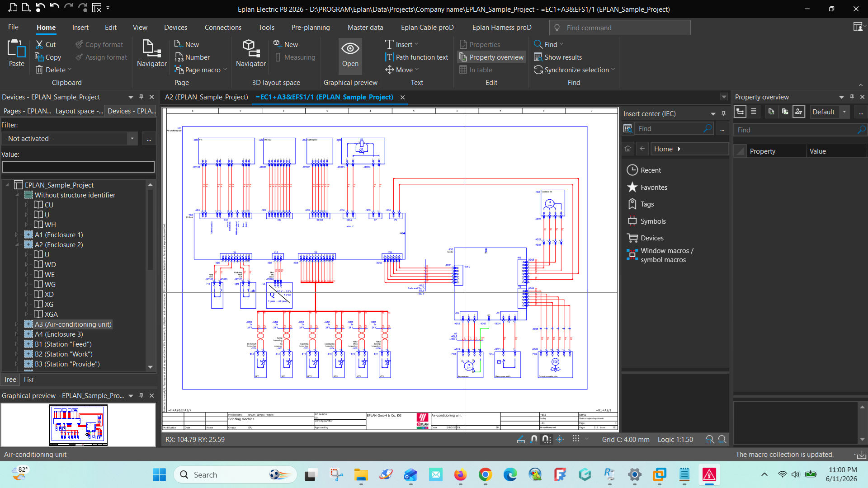This screenshot has height=488, width=868.
Task: Click the Graphical preview page thumbnail
Action: [x=78, y=425]
